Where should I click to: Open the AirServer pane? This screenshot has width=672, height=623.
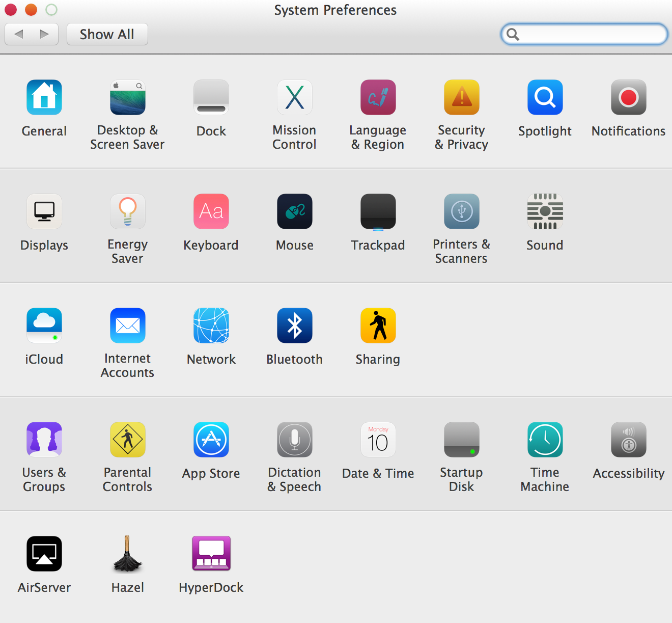coord(44,554)
